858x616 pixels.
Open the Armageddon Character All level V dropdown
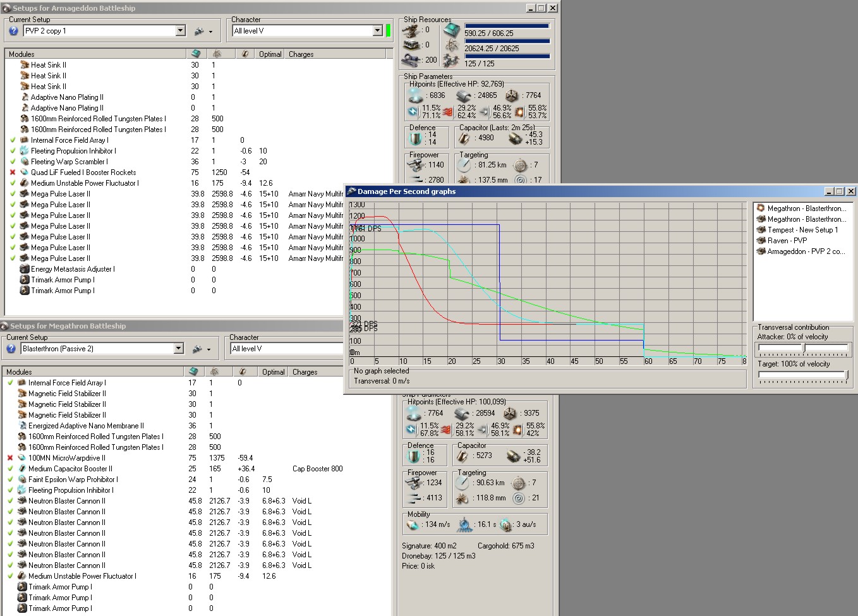tap(377, 31)
